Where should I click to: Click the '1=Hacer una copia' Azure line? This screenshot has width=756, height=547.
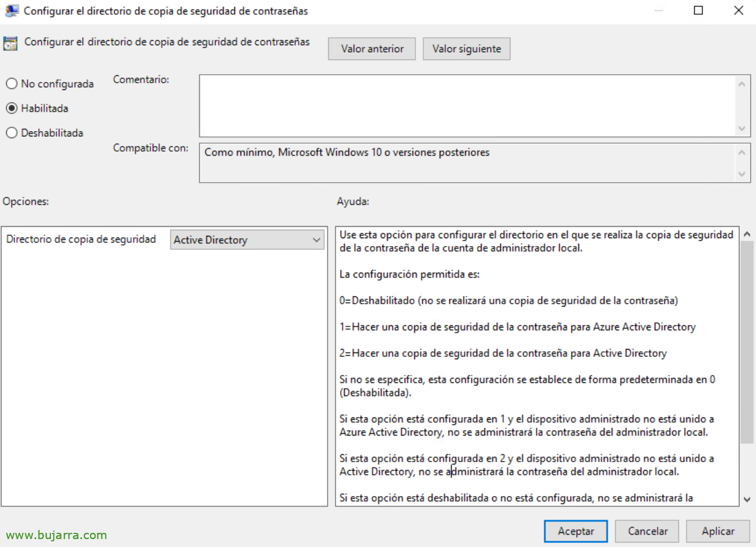[x=517, y=327]
